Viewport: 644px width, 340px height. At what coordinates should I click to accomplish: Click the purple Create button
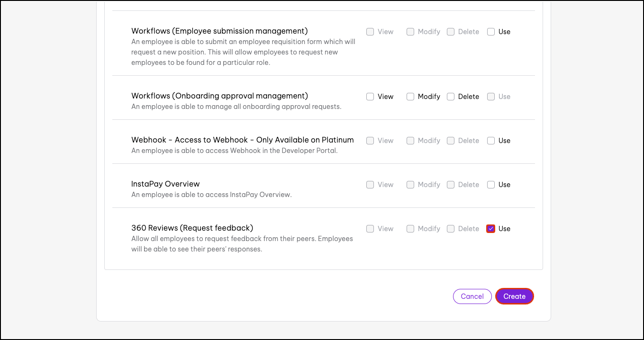tap(514, 296)
